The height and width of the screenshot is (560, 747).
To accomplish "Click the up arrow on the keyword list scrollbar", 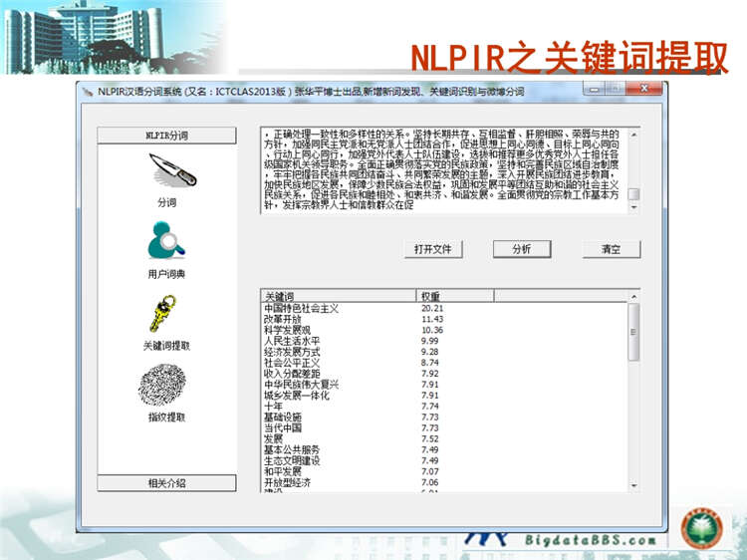I will (x=634, y=296).
